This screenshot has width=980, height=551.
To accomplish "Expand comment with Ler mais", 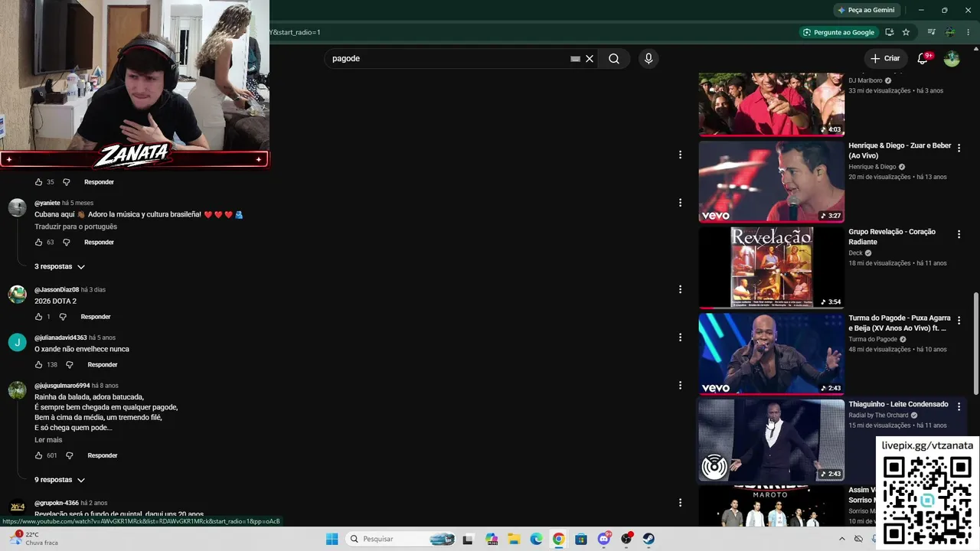I will click(48, 440).
